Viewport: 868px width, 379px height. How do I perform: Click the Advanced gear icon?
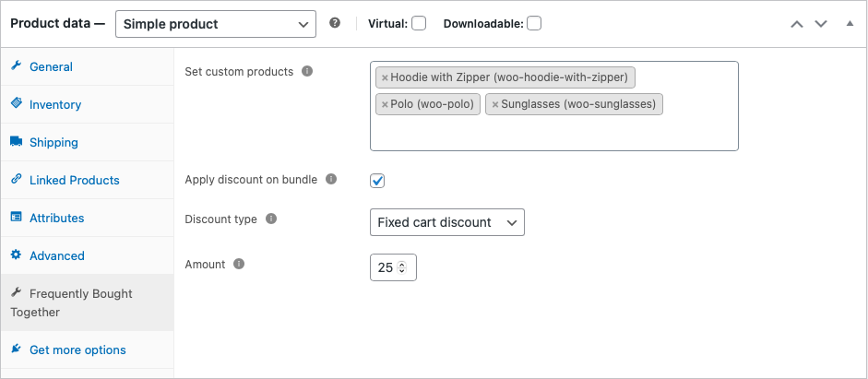point(16,255)
